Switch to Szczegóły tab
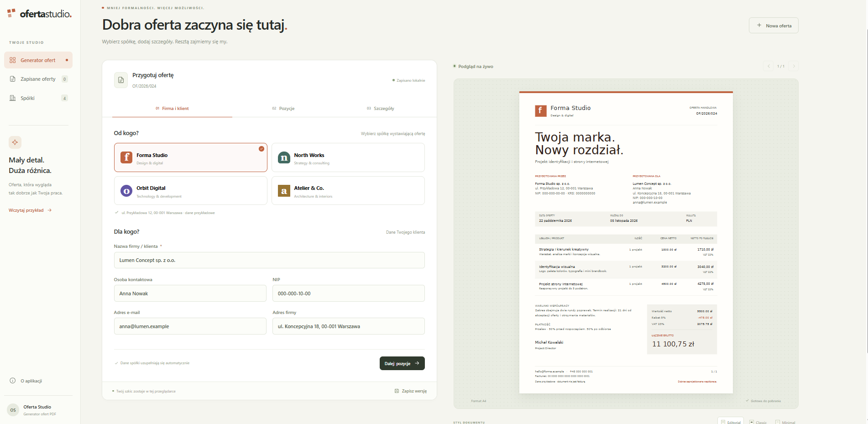Screen dimensions: 868x424 click(x=381, y=109)
